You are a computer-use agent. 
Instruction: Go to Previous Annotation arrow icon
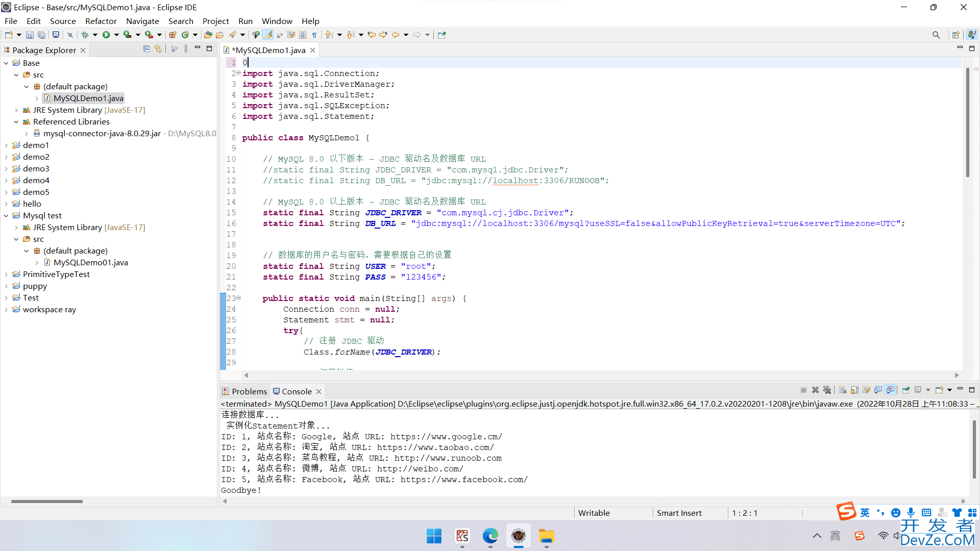coord(350,35)
